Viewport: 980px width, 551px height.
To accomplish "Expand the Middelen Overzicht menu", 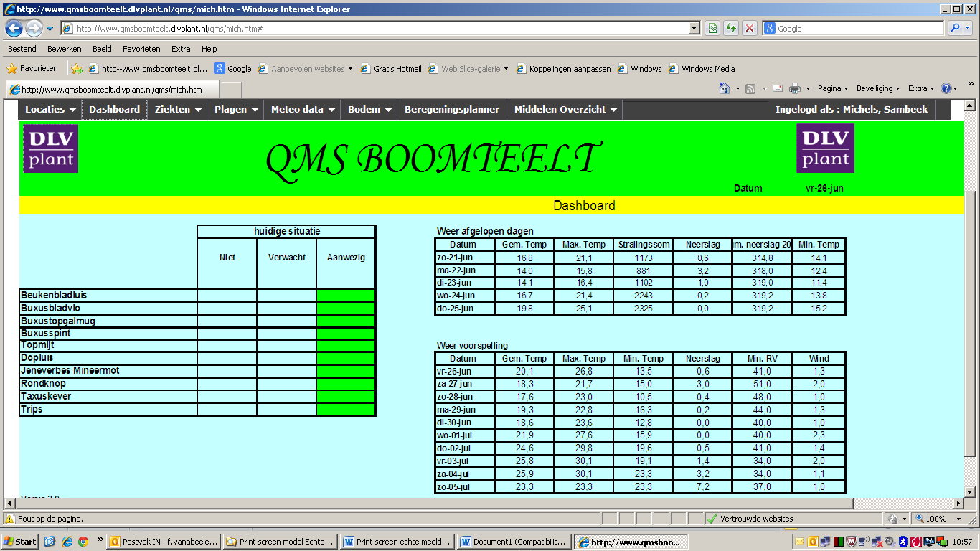I will click(565, 110).
